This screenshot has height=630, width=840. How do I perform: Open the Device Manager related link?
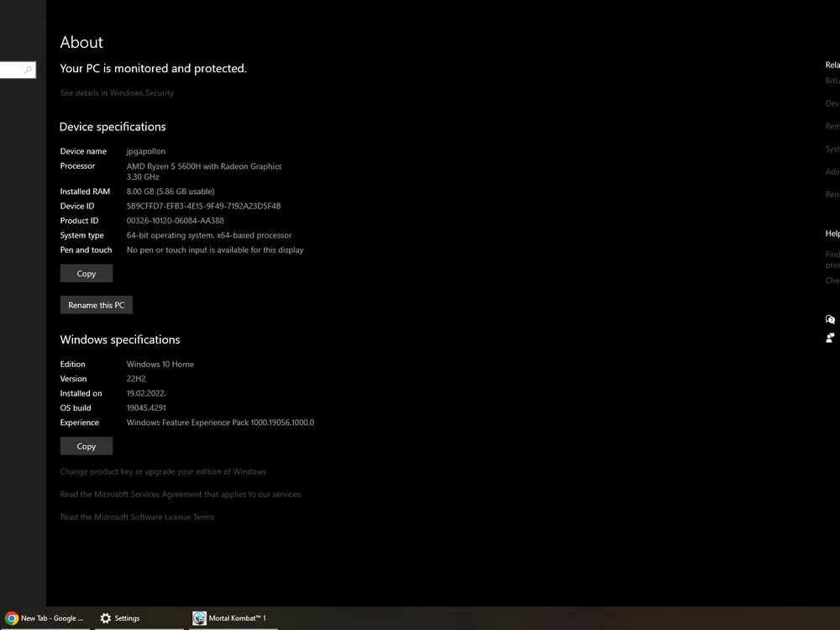pos(832,104)
